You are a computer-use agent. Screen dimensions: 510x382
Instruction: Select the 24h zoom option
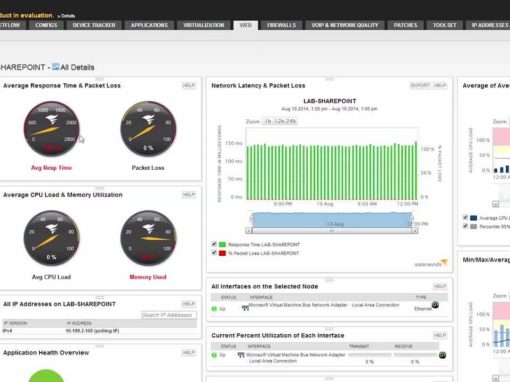point(291,121)
